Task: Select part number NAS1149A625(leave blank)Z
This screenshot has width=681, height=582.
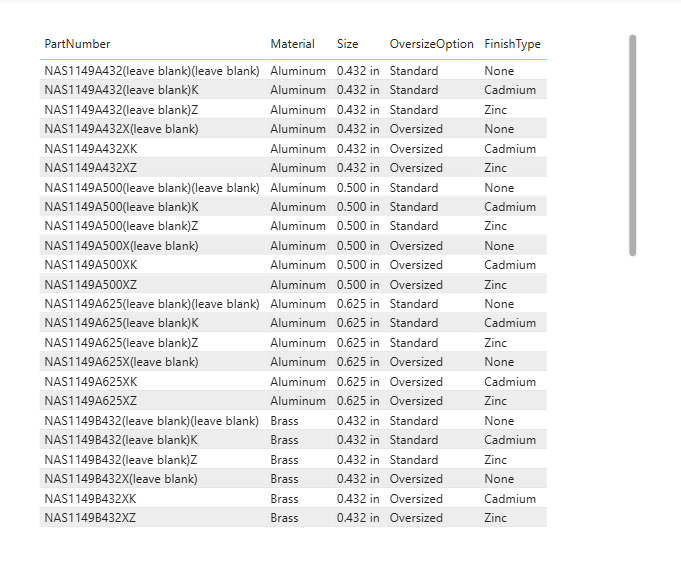Action: click(x=121, y=344)
